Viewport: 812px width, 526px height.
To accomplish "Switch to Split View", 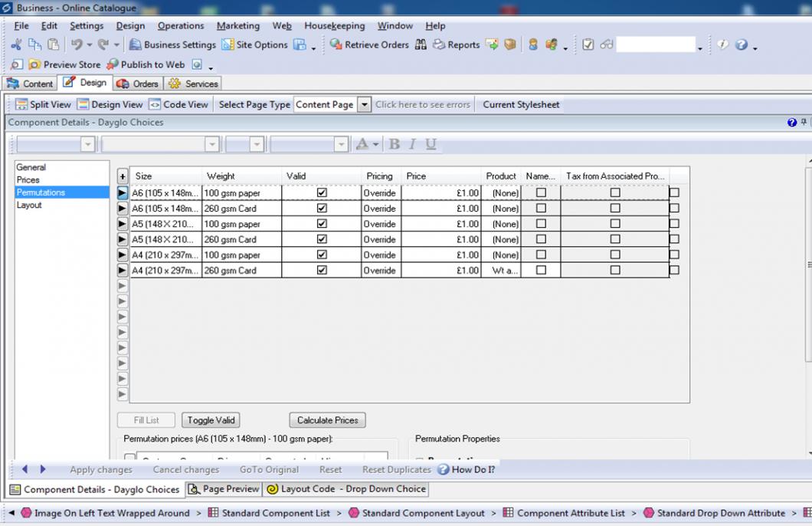I will point(43,105).
